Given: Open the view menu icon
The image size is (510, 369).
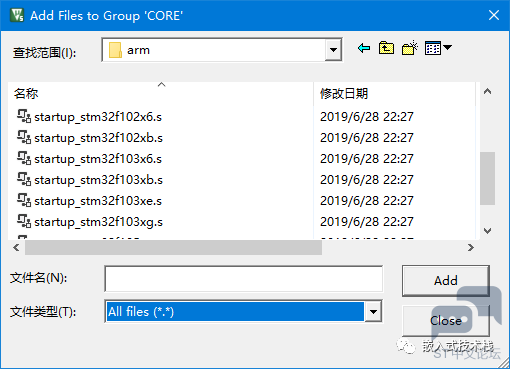Looking at the screenshot, I should [x=438, y=48].
